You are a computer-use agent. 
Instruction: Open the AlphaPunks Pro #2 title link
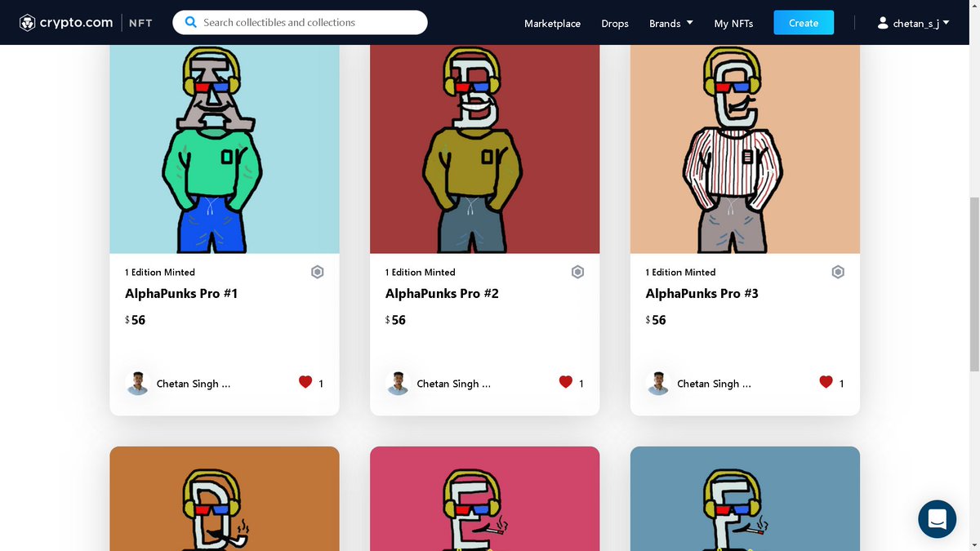(x=442, y=293)
